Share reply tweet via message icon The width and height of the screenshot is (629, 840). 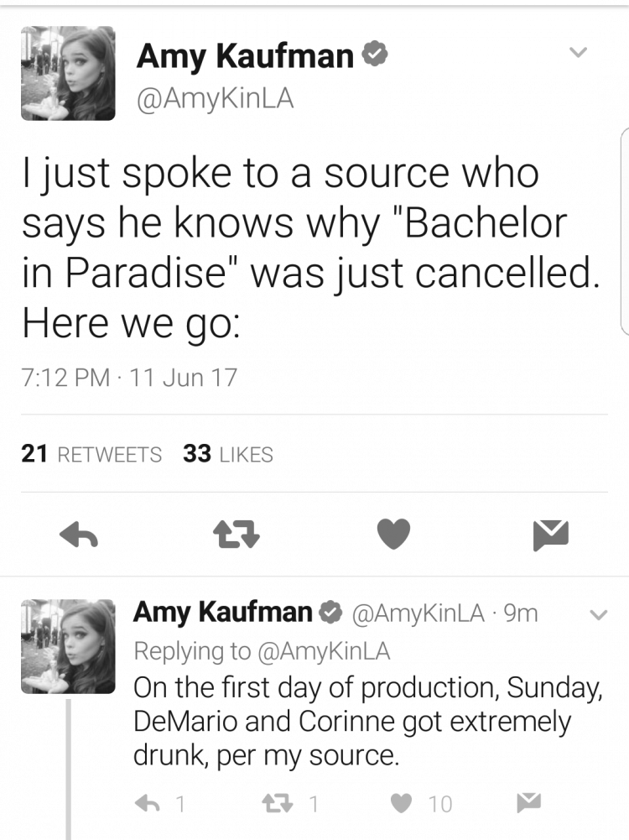[x=529, y=802]
